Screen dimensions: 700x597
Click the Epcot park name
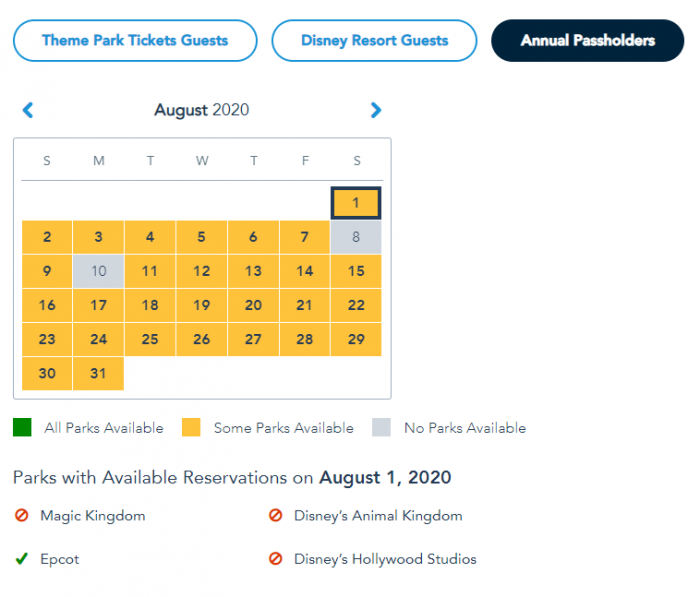pyautogui.click(x=59, y=559)
